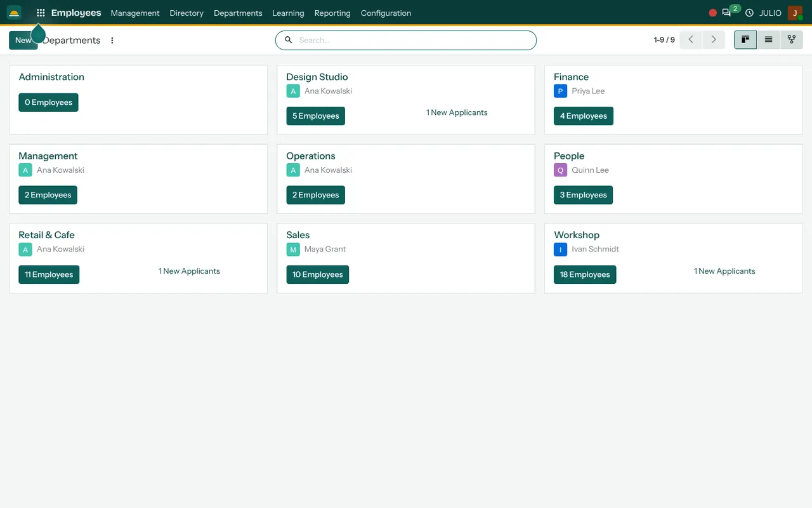
Task: Click Ivan Schmidt's avatar in Workshop card
Action: tap(560, 250)
